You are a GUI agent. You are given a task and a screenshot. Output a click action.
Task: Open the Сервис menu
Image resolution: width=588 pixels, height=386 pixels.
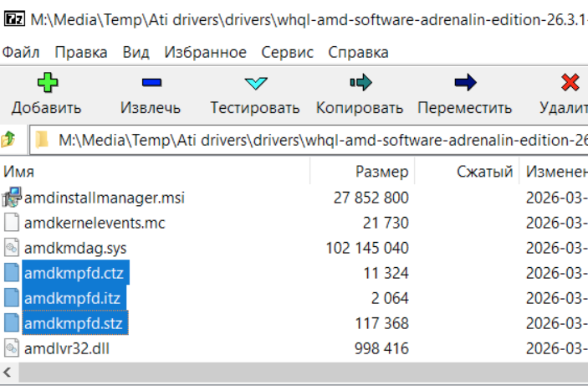[287, 52]
